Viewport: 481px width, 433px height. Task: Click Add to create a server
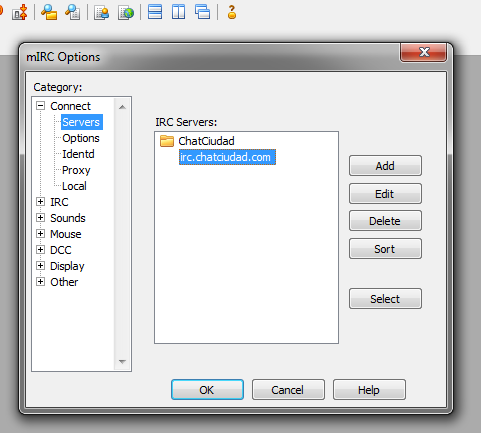pyautogui.click(x=385, y=166)
